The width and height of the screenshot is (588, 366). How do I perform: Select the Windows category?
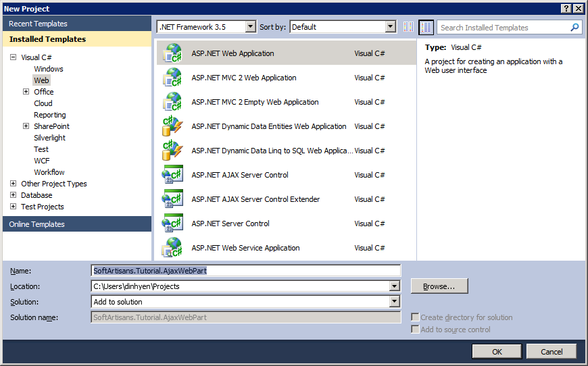coord(49,69)
